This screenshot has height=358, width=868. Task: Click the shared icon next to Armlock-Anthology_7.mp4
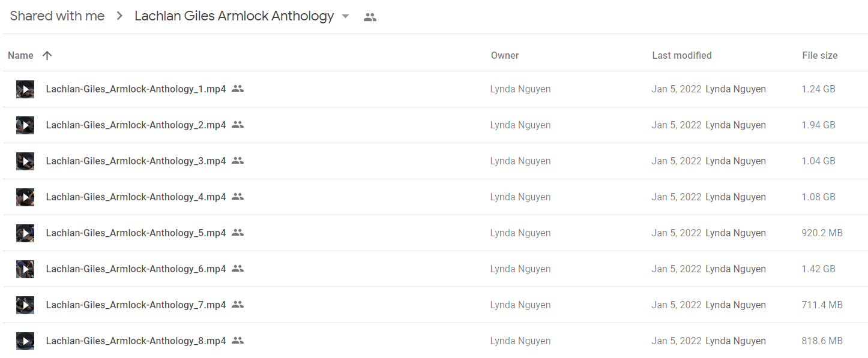[238, 305]
